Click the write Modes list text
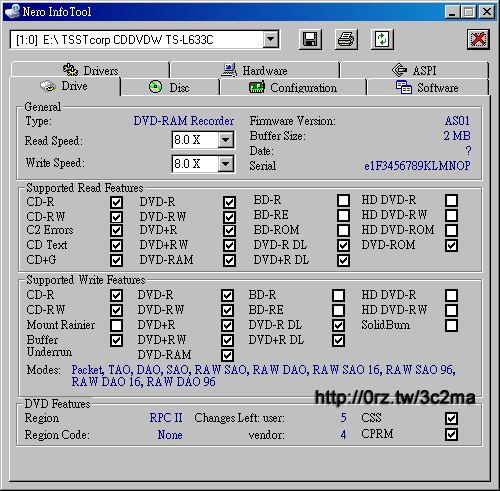This screenshot has width=500, height=491. tap(263, 376)
